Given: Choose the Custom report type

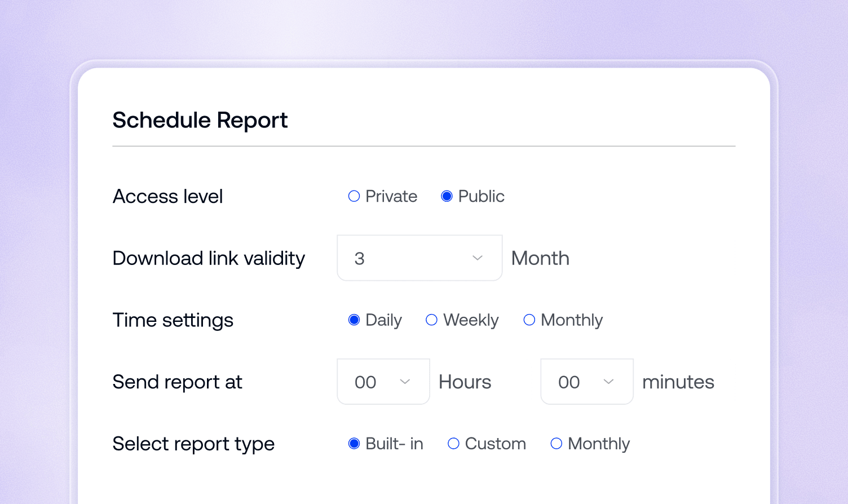Looking at the screenshot, I should [453, 444].
